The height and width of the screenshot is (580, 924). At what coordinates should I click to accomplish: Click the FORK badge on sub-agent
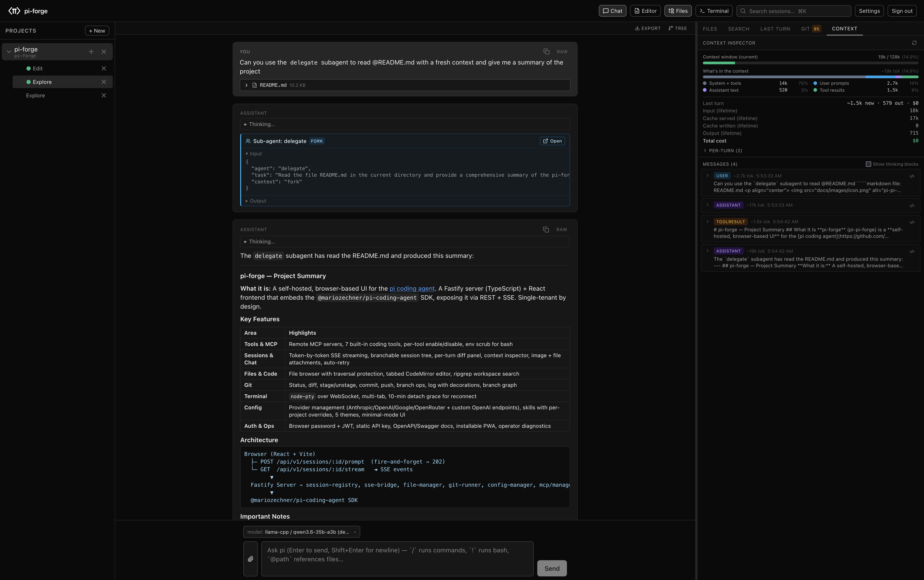(317, 141)
